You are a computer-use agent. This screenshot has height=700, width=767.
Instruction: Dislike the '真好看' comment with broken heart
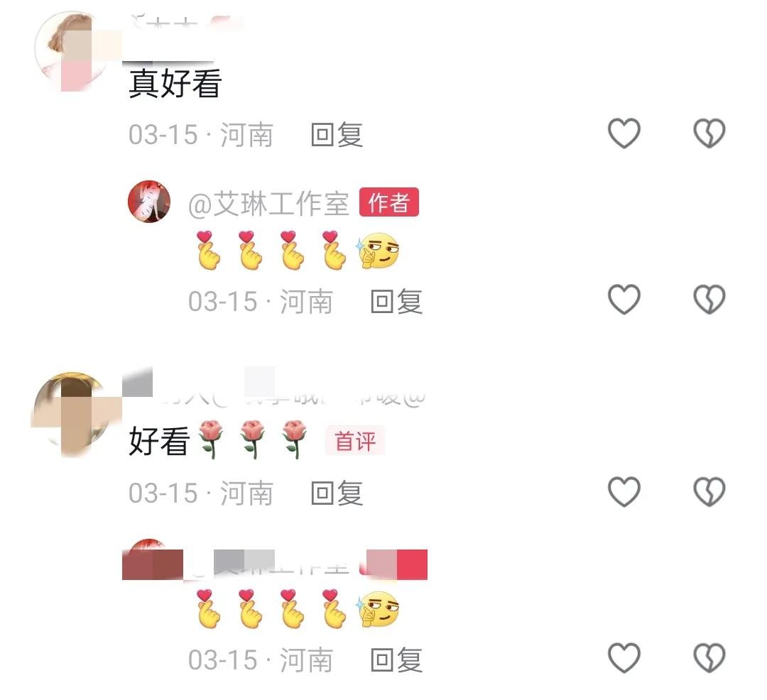point(709,133)
